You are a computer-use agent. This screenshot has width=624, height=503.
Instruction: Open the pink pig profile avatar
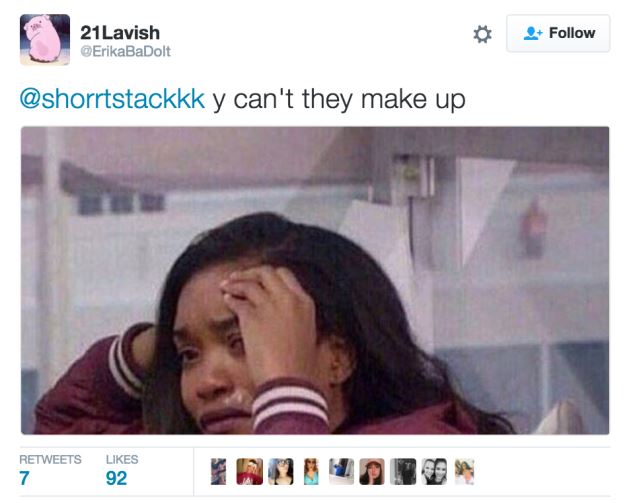[x=45, y=39]
